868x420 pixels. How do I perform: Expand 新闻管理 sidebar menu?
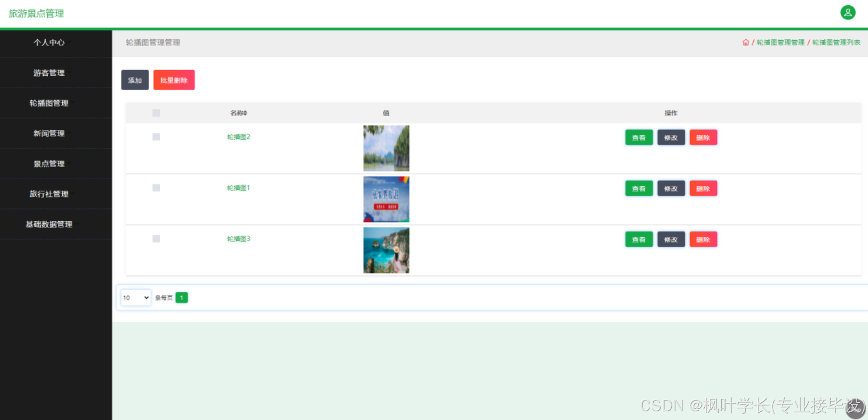click(x=49, y=134)
